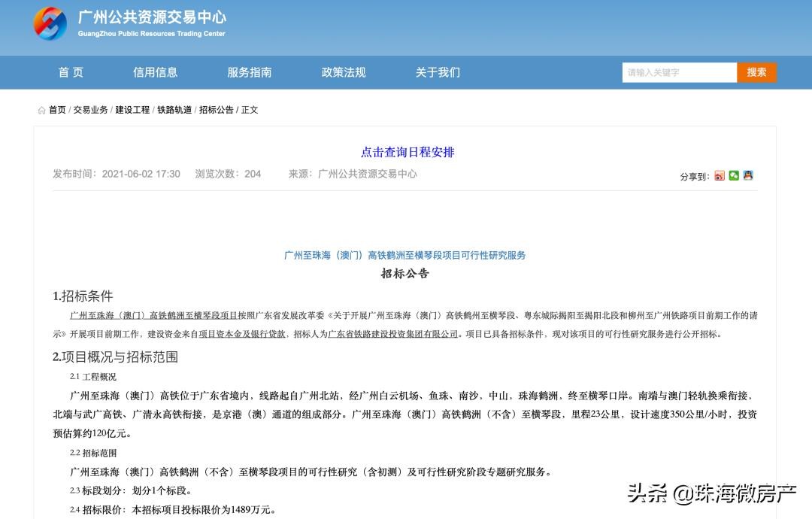Click 首页 text in breadcrumb
The width and height of the screenshot is (812, 519).
tap(57, 110)
